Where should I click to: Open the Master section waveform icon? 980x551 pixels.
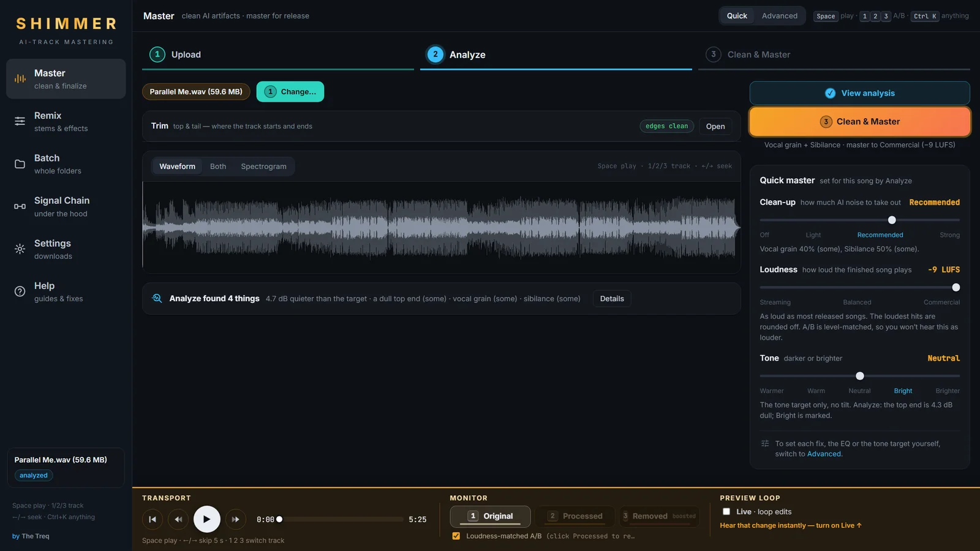pos(20,78)
